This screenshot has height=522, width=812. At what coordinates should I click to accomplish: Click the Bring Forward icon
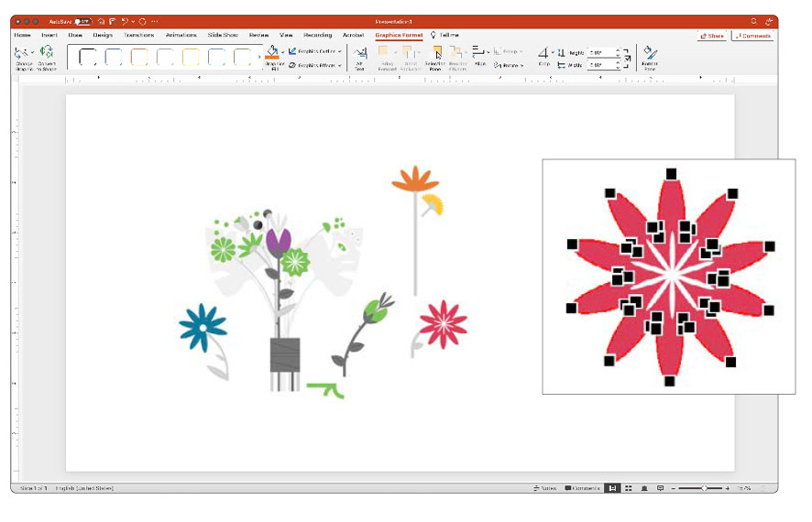[384, 51]
